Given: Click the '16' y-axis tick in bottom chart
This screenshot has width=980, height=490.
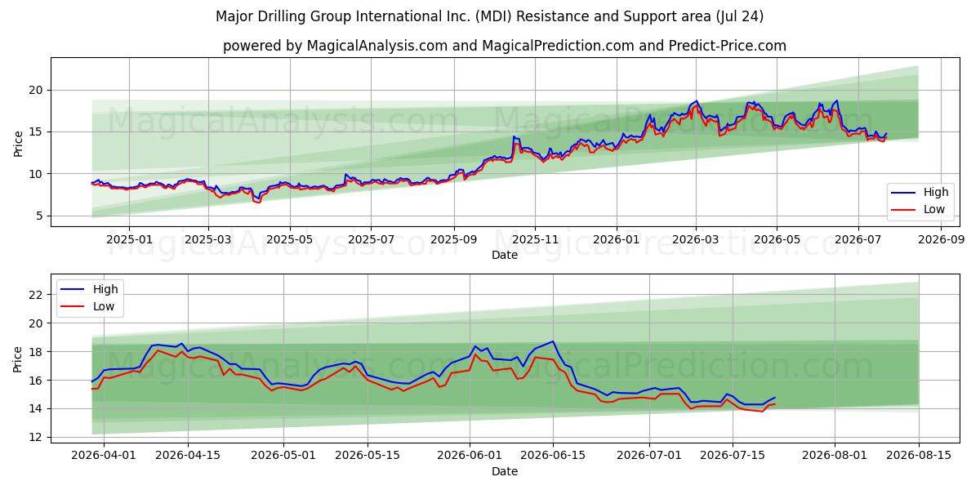Looking at the screenshot, I should coord(38,381).
